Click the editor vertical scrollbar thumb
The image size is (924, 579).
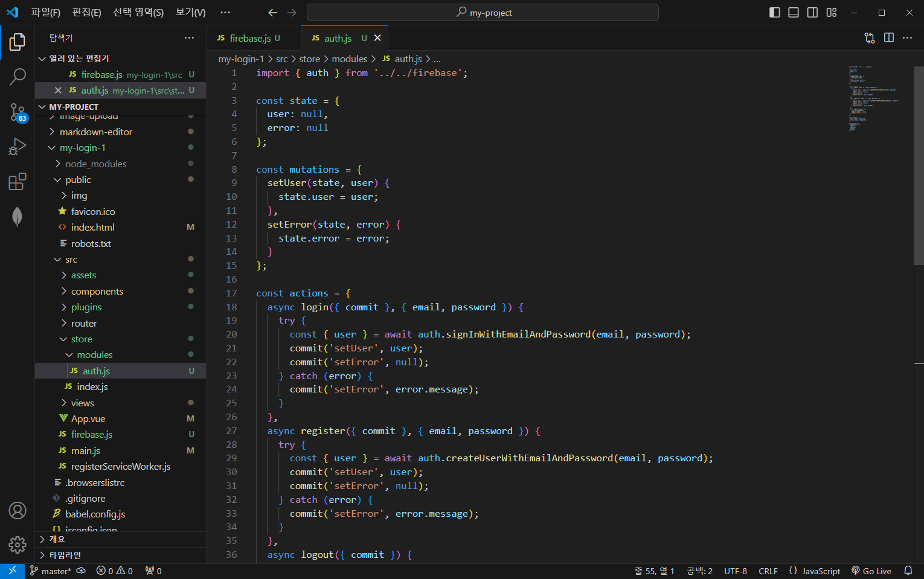919,165
